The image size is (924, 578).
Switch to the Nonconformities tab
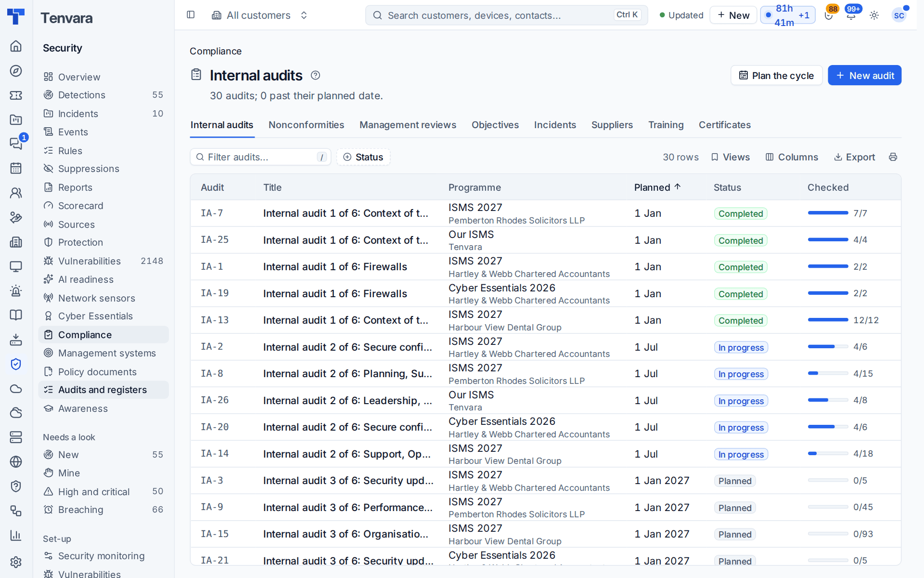306,125
